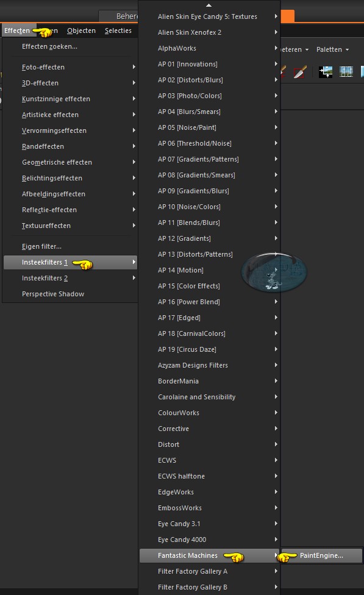This screenshot has width=364, height=595.
Task: Open EdgeWorks plugin submenu
Action: click(210, 492)
